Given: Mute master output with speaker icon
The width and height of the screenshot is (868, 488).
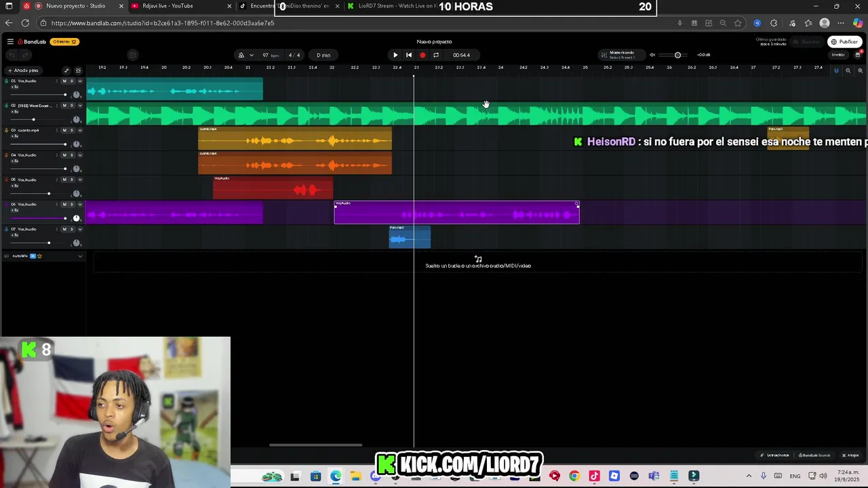Looking at the screenshot, I should pos(652,55).
